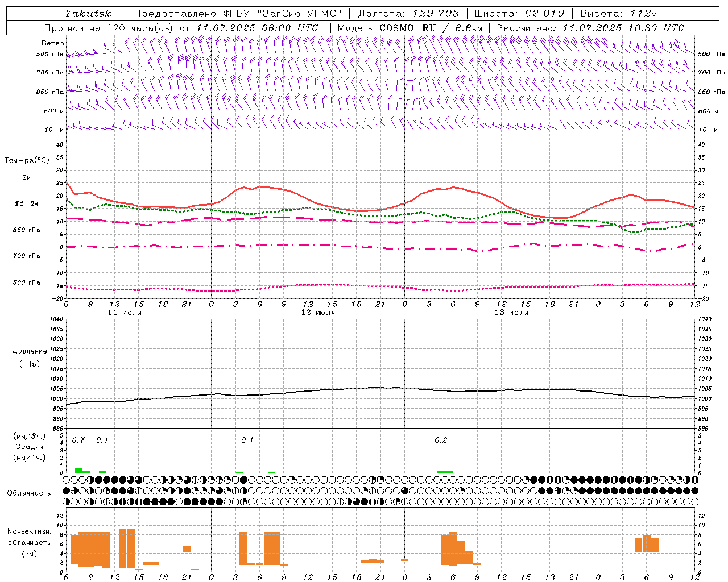728x582 pixels.
Task: Click the "(км)" unit under convective cloudiness
Action: [x=30, y=554]
